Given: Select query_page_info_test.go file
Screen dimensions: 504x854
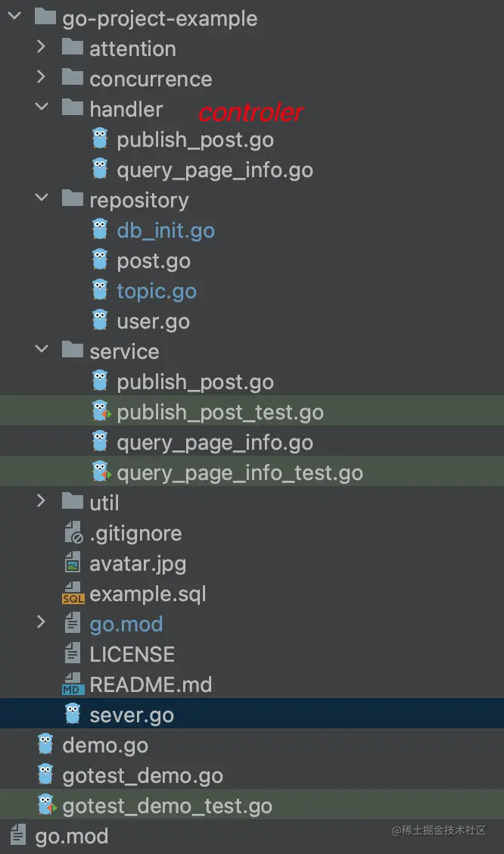Looking at the screenshot, I should click(x=239, y=473).
